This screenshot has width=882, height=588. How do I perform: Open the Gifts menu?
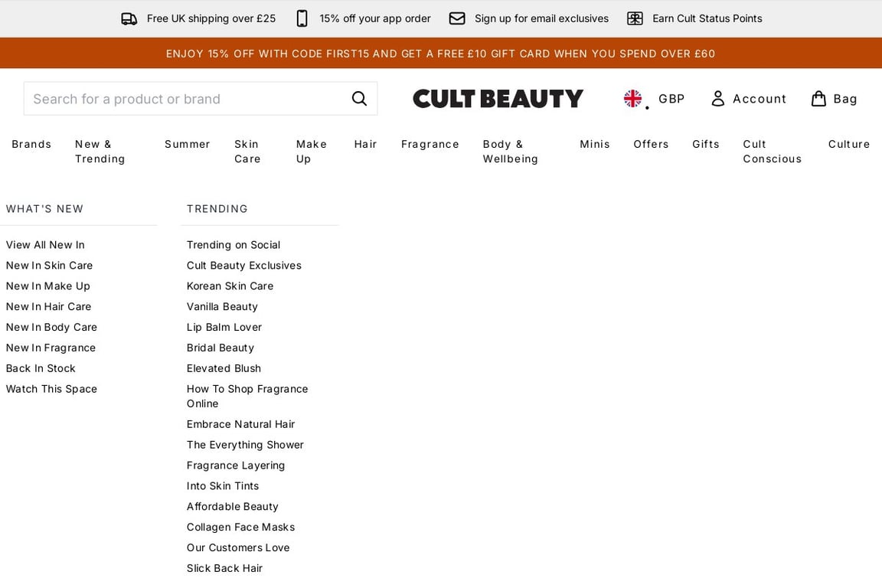pos(706,144)
